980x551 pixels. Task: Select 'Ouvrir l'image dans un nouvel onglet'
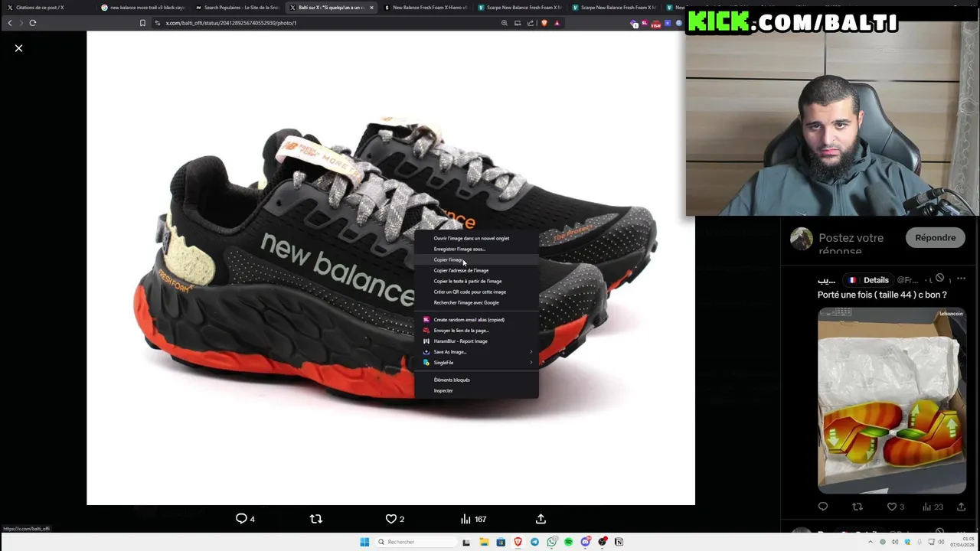coord(476,238)
